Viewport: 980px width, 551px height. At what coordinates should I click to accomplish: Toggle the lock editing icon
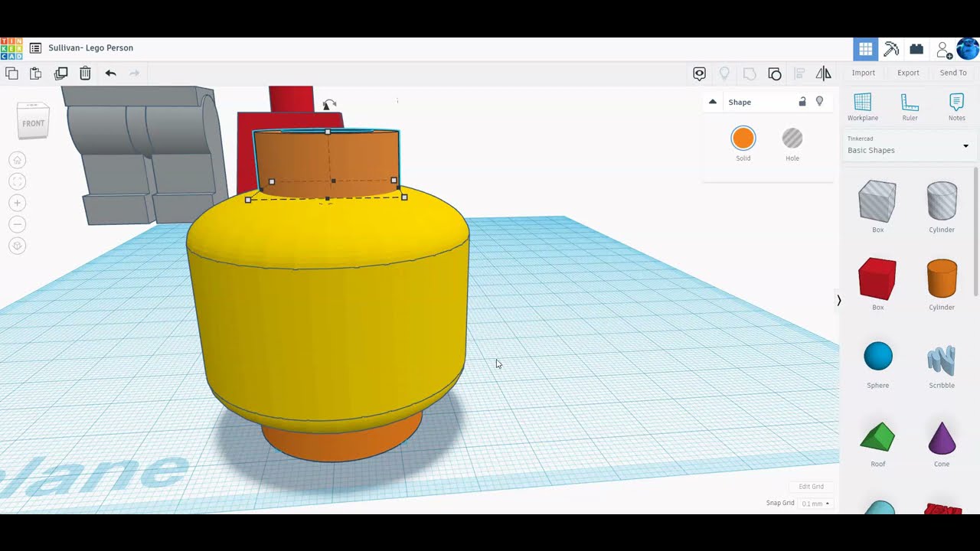802,102
